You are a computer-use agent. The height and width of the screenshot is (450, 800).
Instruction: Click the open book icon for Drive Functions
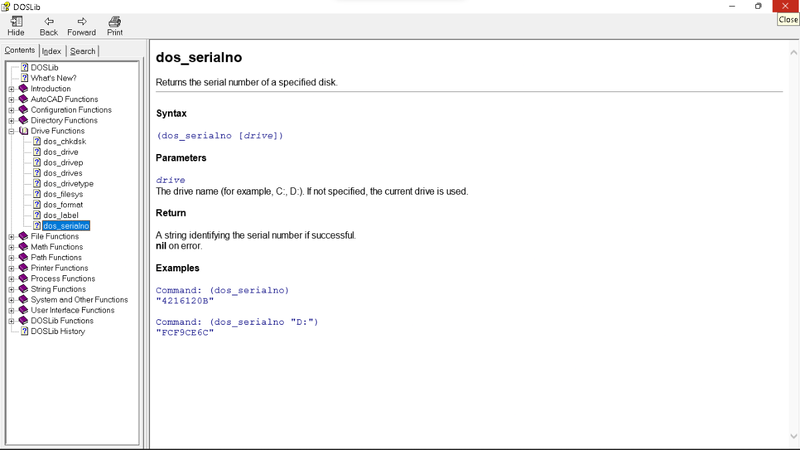pyautogui.click(x=23, y=131)
